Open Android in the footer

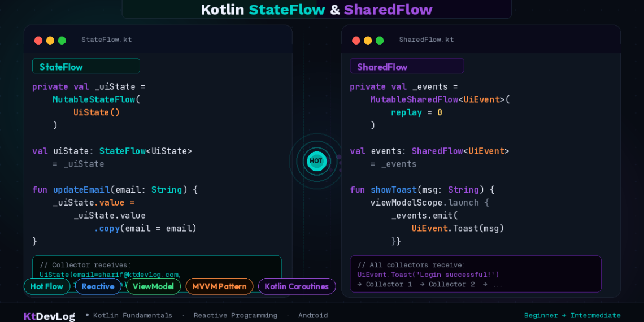(313, 316)
